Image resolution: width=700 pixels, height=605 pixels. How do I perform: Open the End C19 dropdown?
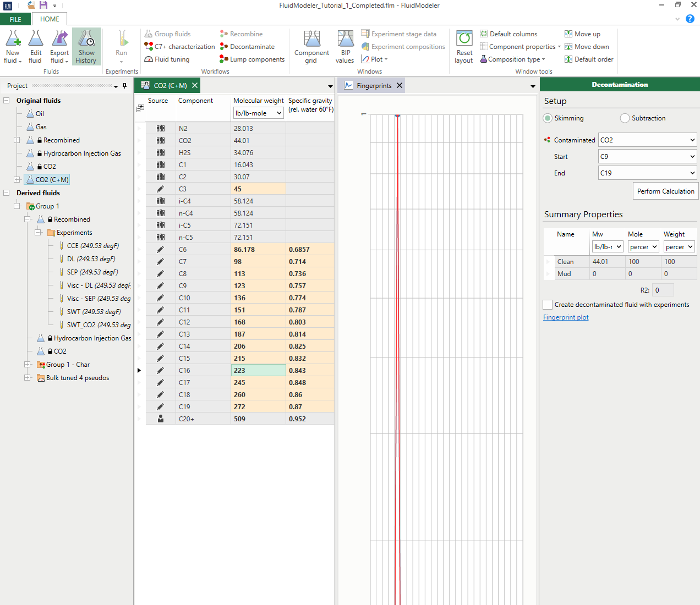pos(648,173)
